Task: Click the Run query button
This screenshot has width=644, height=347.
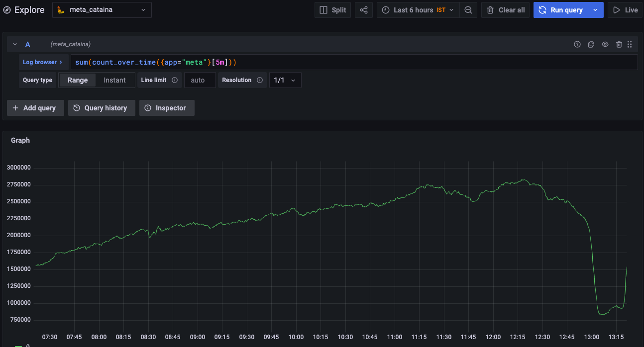Action: click(560, 10)
